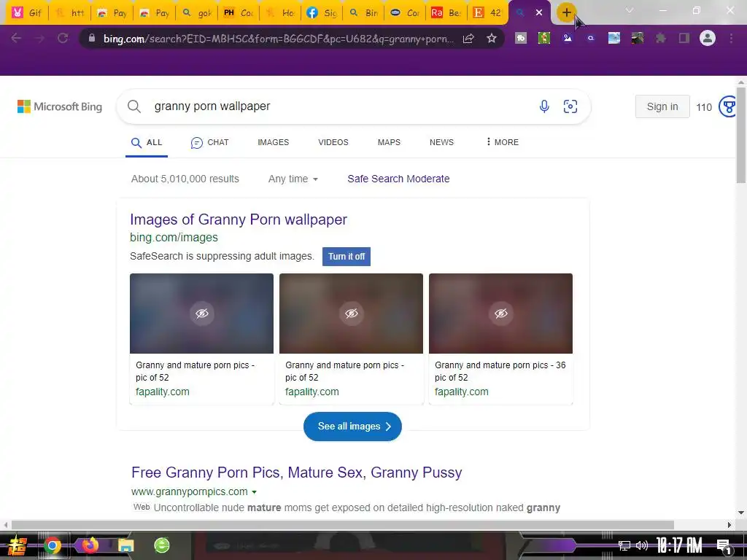Open the bing.com/images link

(x=174, y=237)
